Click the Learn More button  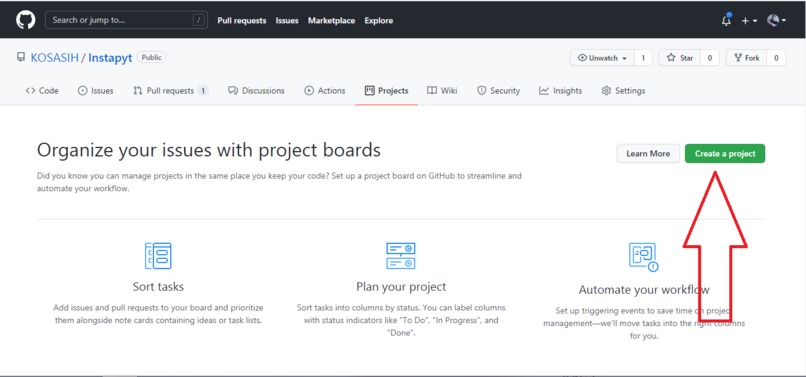(648, 153)
